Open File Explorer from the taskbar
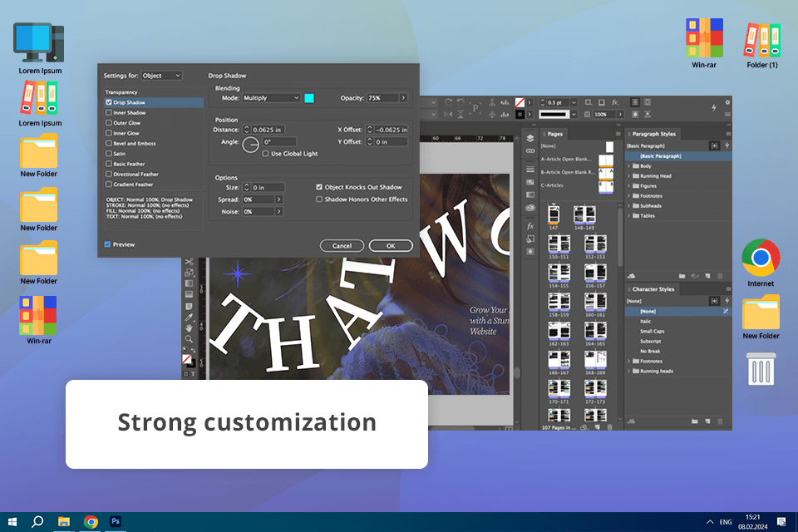The height and width of the screenshot is (532, 798). tap(64, 521)
